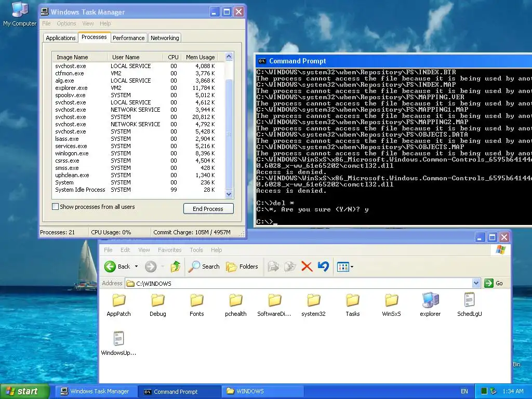The image size is (532, 399).
Task: Click the Back arrow icon in Explorer
Action: [110, 267]
